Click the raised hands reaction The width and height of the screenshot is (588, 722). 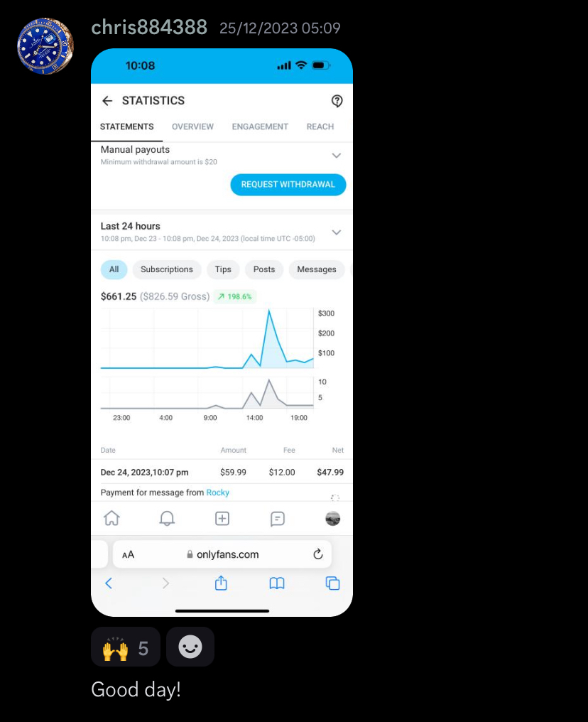pos(126,647)
